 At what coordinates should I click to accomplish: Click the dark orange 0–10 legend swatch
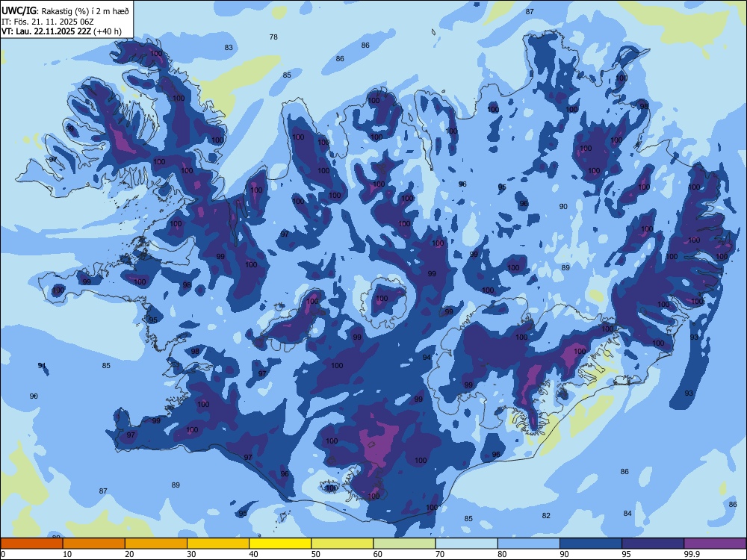[31, 544]
